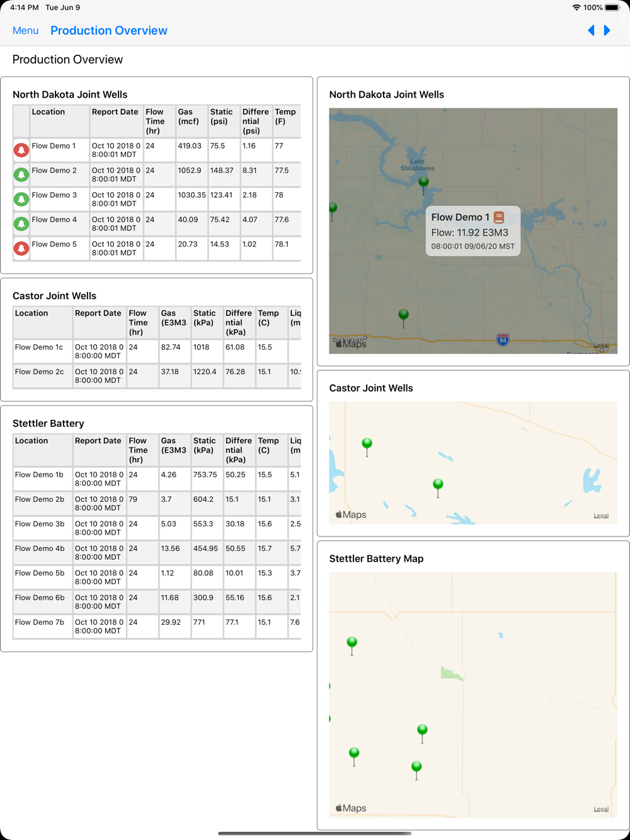The width and height of the screenshot is (630, 840).
Task: Open green alarm bell for Flow Demo 2
Action: pyautogui.click(x=21, y=174)
